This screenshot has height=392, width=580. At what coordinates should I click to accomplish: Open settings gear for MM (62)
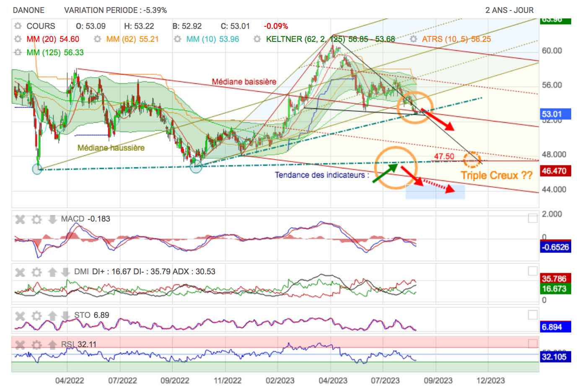(x=97, y=39)
